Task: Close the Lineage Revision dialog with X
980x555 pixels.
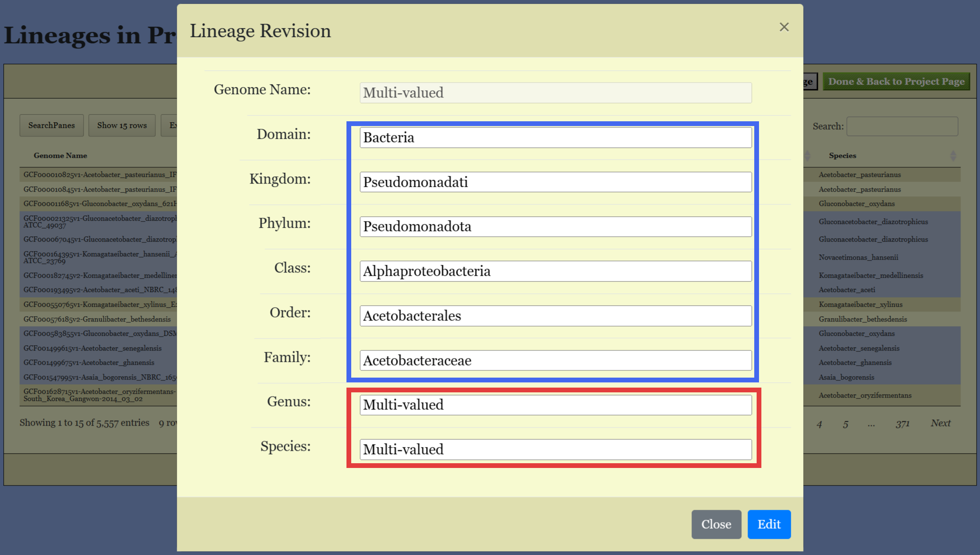Action: 784,27
